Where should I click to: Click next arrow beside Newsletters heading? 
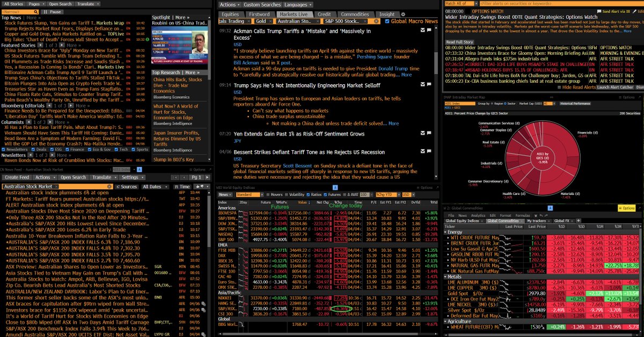pos(53,155)
